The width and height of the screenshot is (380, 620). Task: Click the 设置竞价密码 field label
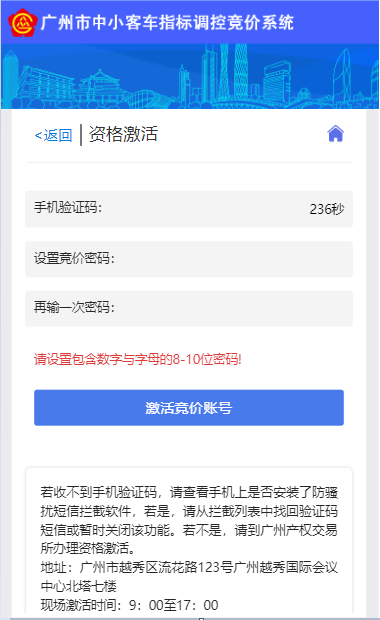pyautogui.click(x=74, y=259)
